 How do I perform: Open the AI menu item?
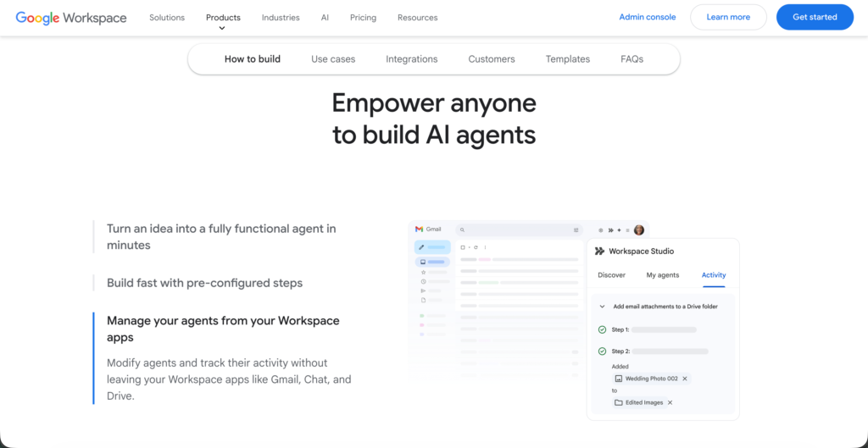[325, 17]
